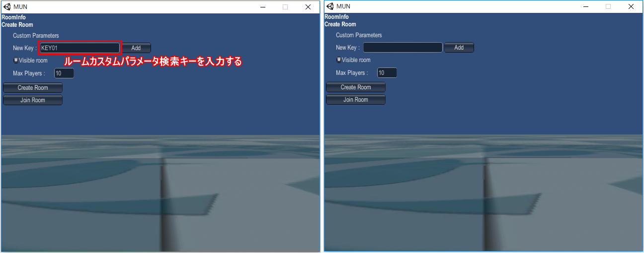Click the 'New Key :' label in the left window

click(x=25, y=48)
